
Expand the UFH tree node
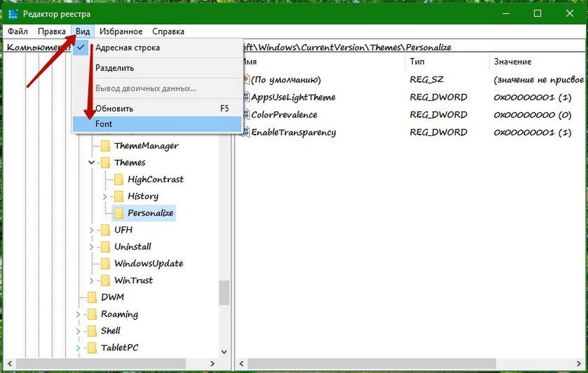click(x=92, y=230)
